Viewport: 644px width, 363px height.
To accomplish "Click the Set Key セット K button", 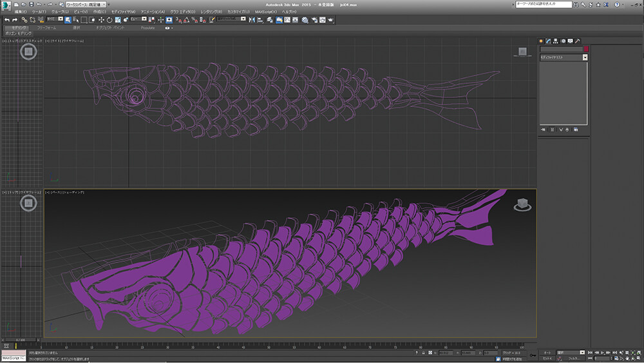I will (x=547, y=358).
